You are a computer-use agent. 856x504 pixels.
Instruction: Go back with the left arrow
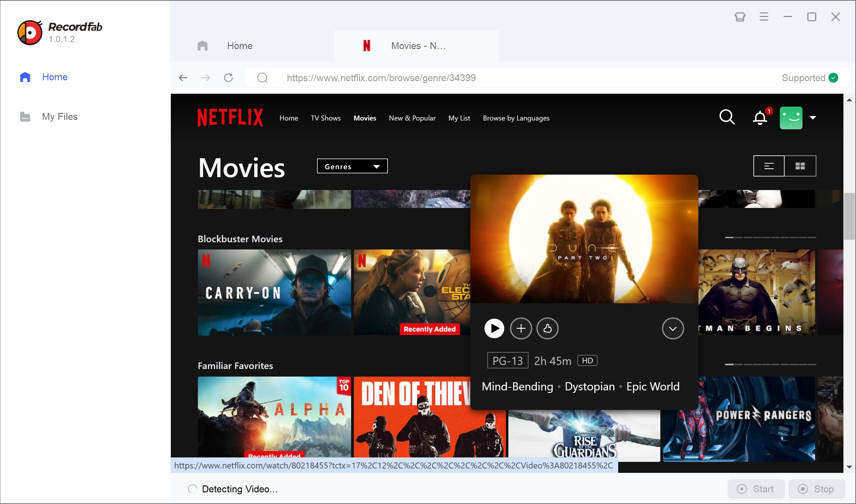tap(183, 78)
